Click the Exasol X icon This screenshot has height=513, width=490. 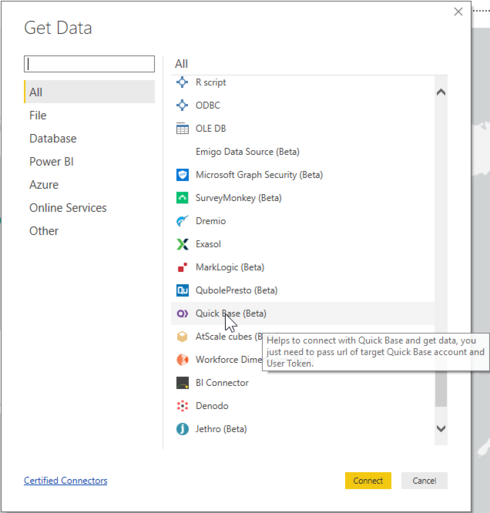pos(182,244)
